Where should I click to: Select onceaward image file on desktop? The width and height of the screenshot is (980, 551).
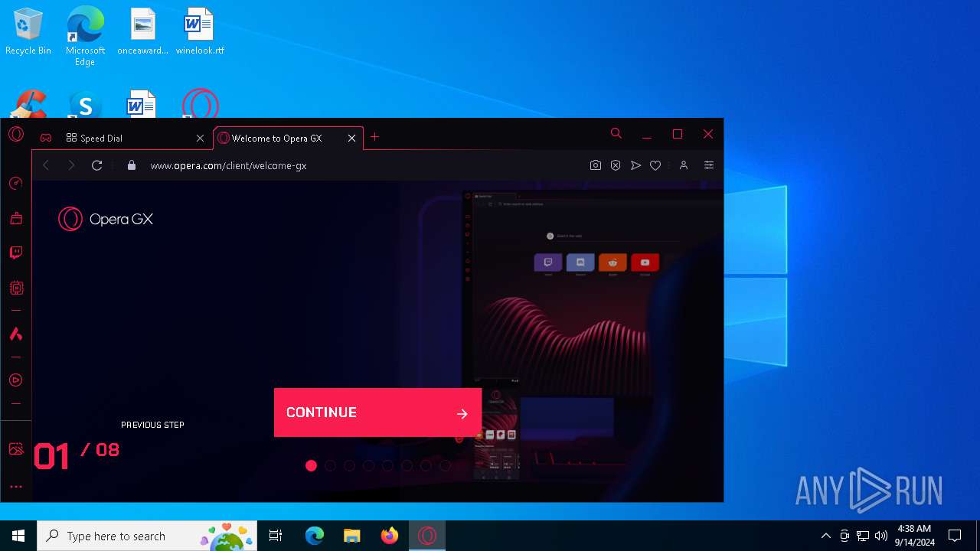point(142,32)
